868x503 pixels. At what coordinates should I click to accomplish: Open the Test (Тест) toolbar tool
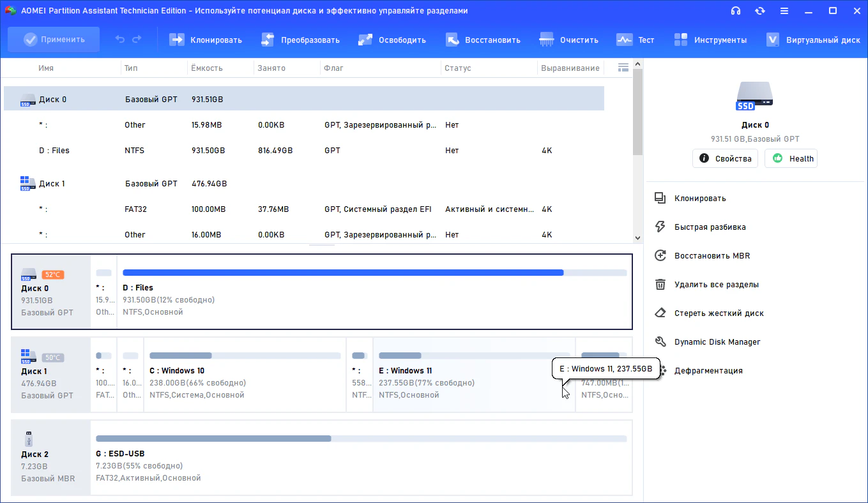click(624, 40)
